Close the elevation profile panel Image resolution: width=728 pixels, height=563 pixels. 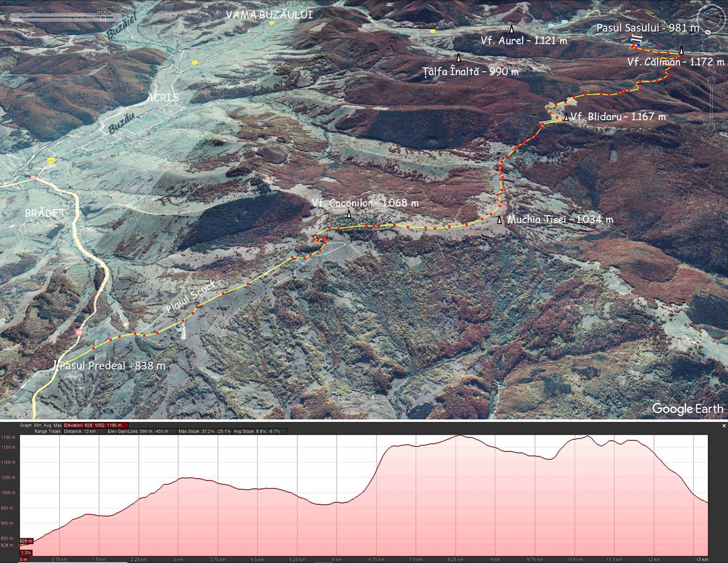(x=724, y=426)
